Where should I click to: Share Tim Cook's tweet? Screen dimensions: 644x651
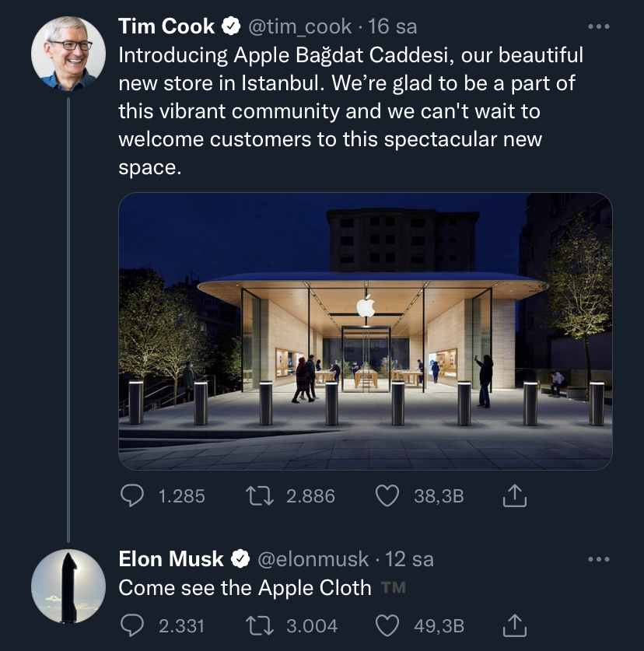pyautogui.click(x=514, y=495)
